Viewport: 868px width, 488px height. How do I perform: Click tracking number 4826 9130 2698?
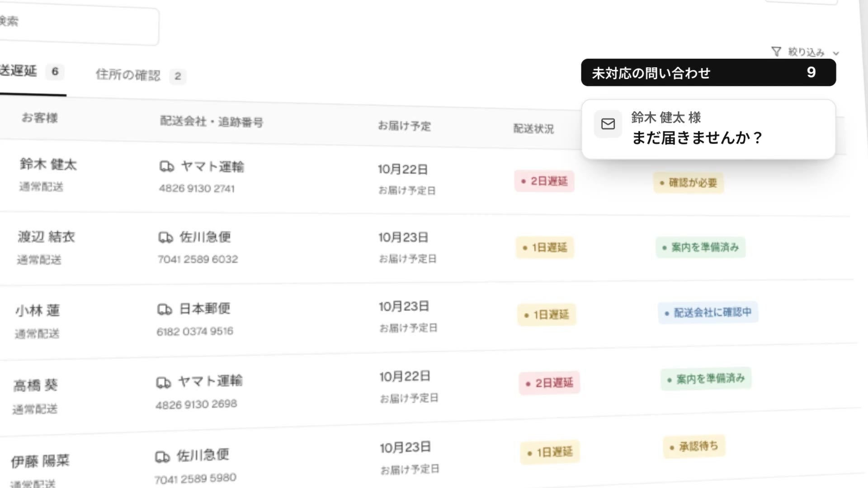tap(196, 404)
